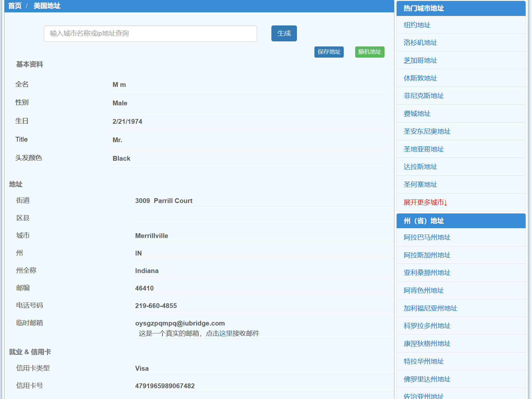Open the 科罗拉多州地址 link
Viewport: 532px width, 399px height.
[x=427, y=326]
